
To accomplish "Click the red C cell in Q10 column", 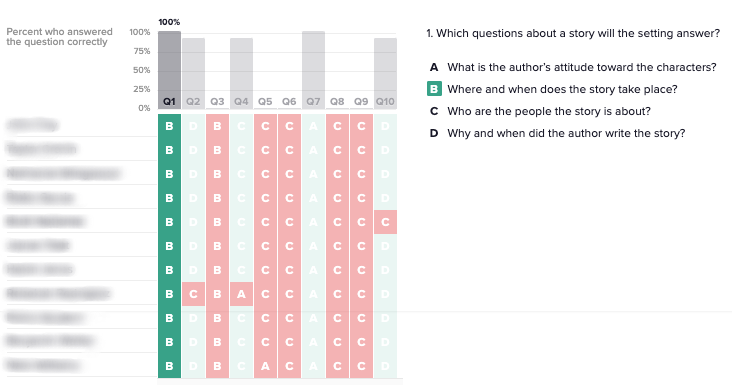I will click(385, 222).
